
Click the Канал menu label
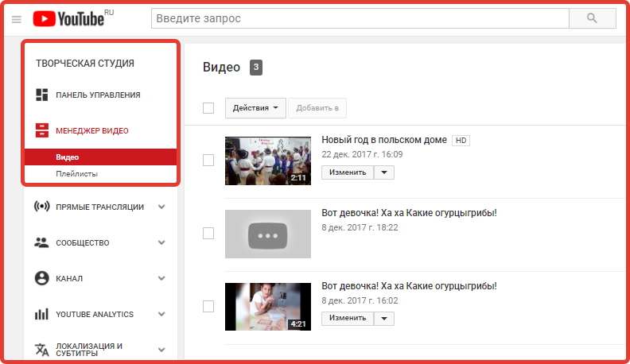[x=69, y=278]
